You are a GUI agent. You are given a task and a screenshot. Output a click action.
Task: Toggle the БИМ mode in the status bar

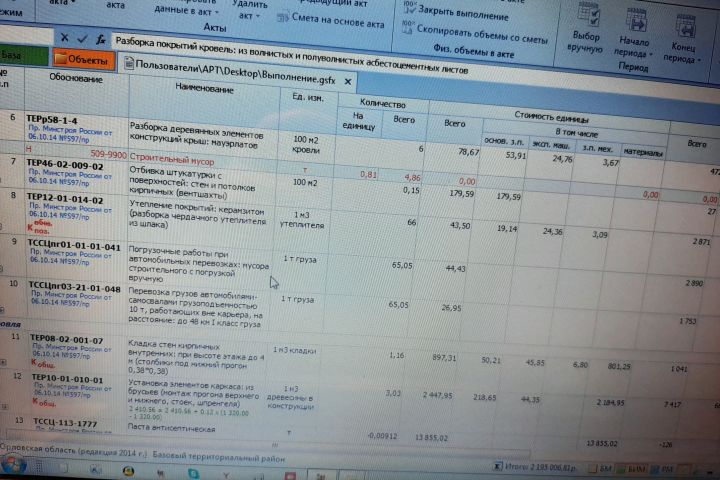[631, 469]
